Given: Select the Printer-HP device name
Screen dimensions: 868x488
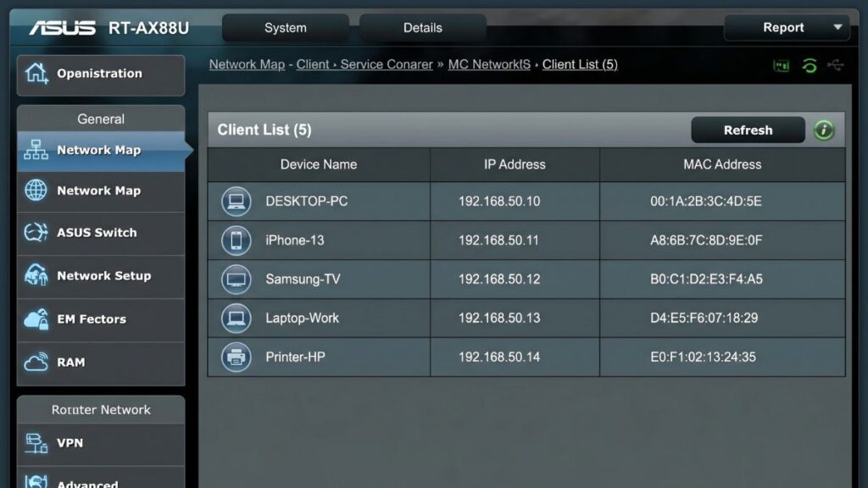Looking at the screenshot, I should point(296,357).
